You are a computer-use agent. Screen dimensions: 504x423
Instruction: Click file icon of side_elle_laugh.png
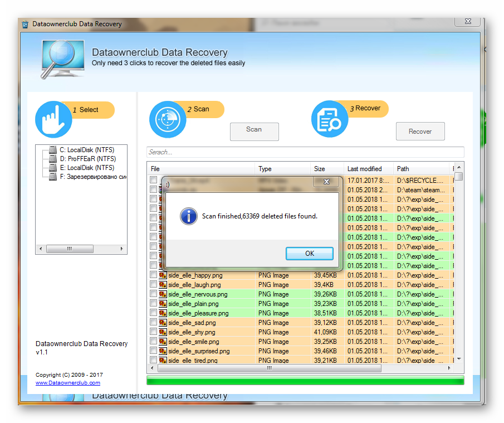[x=163, y=285]
